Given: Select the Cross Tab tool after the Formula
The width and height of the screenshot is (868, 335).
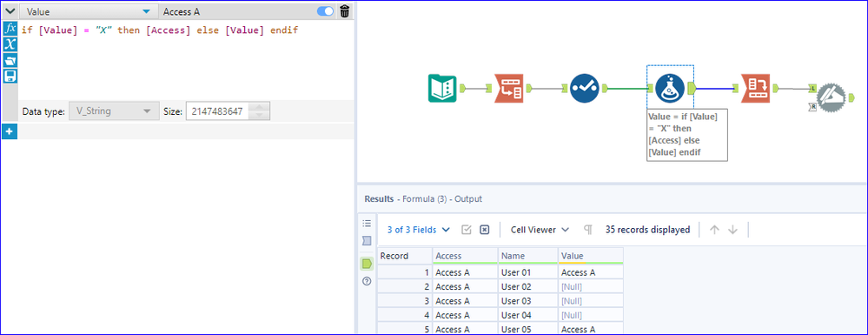Looking at the screenshot, I should 755,88.
